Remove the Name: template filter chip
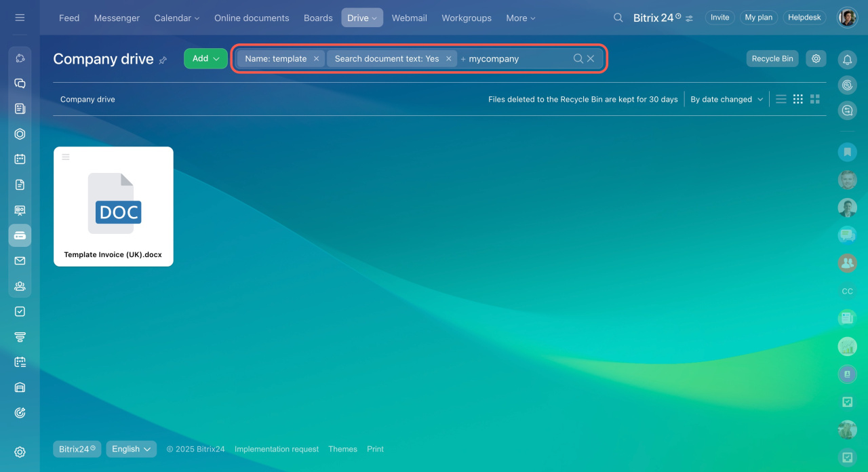868x472 pixels. coord(316,59)
